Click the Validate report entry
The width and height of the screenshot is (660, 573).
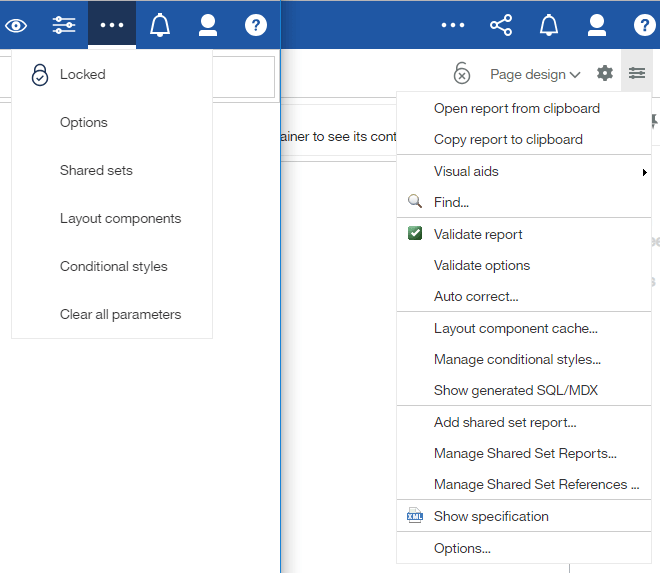click(x=524, y=235)
